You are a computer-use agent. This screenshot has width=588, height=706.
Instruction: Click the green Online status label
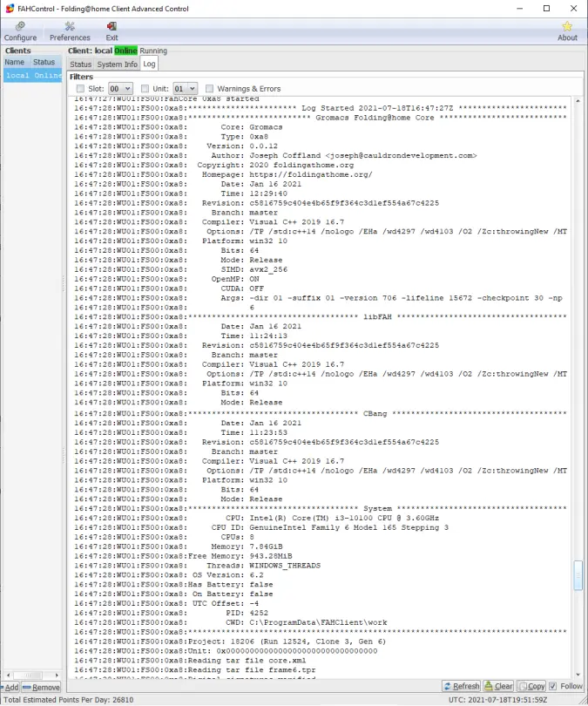click(x=125, y=51)
